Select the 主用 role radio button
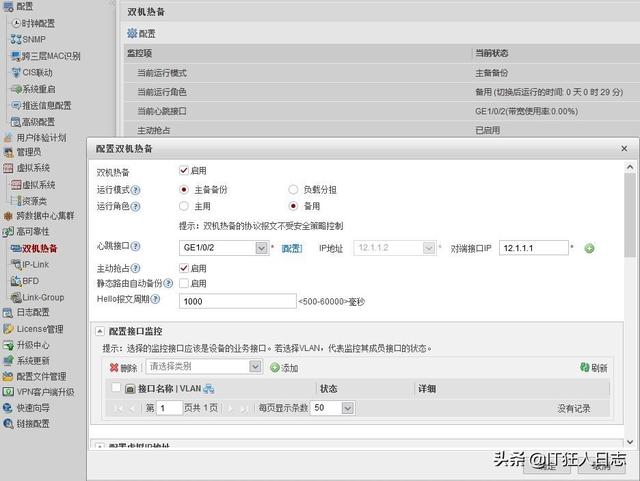Screen dimensions: 640x481 point(184,206)
